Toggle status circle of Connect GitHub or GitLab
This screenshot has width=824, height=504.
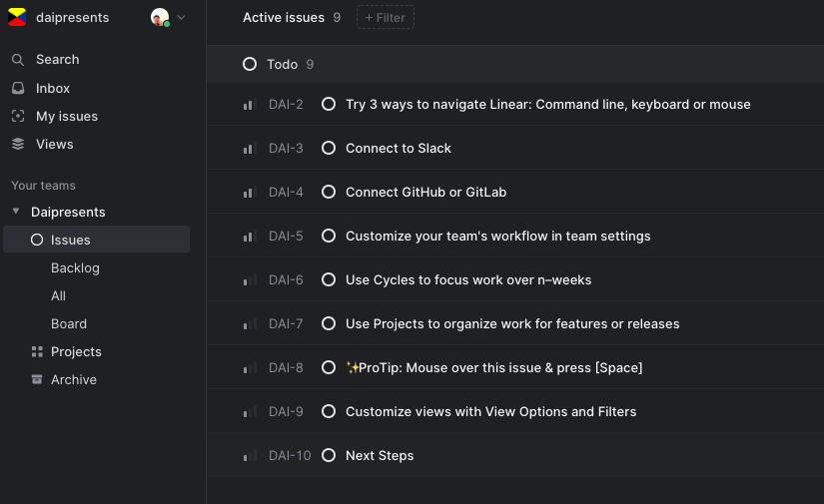tap(329, 193)
